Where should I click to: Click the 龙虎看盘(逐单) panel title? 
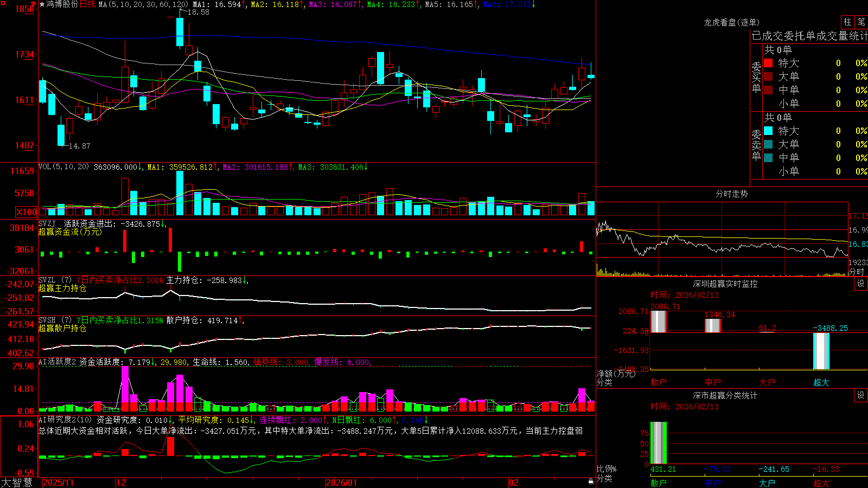tap(731, 22)
